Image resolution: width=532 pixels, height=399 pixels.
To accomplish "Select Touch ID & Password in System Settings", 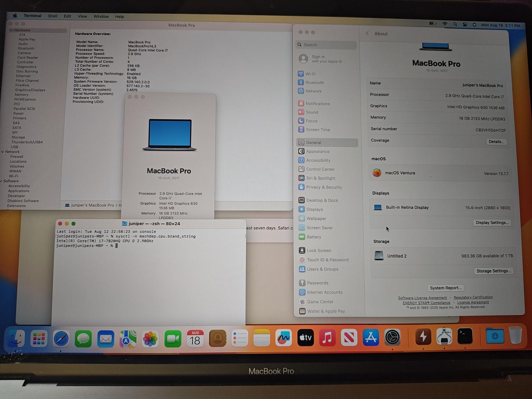I will 328,260.
